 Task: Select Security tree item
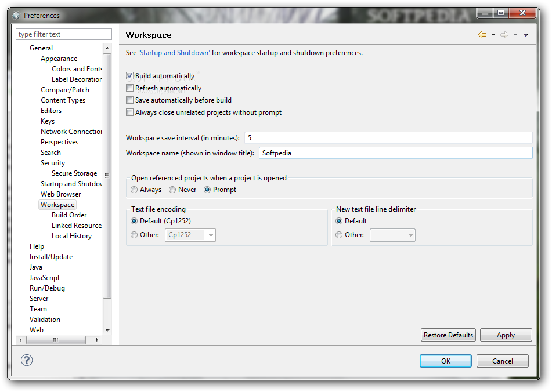coord(53,163)
